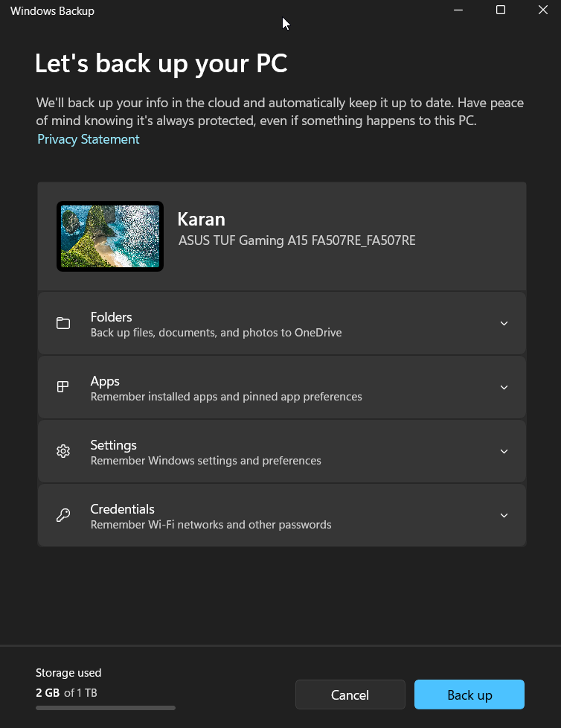
Task: Minimize the Windows Backup window
Action: pyautogui.click(x=458, y=10)
